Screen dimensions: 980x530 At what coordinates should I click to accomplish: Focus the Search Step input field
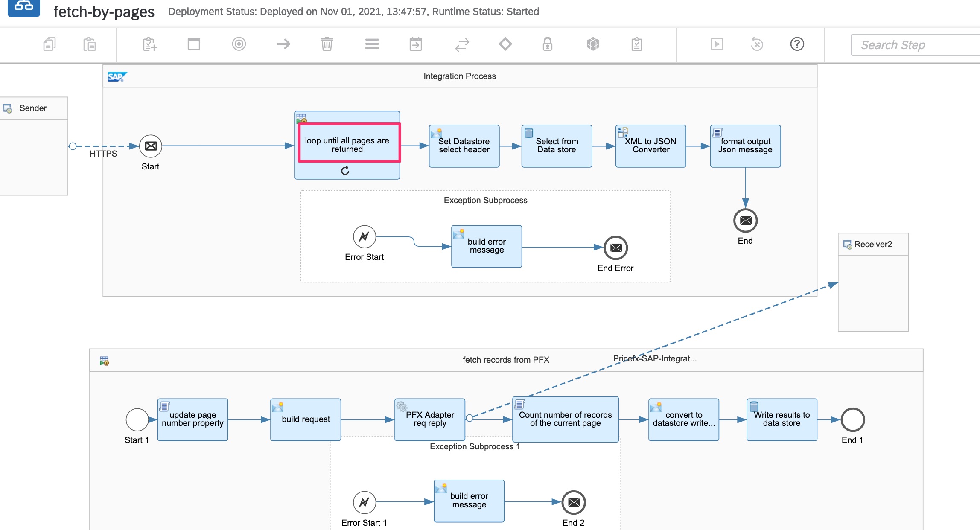coord(913,45)
